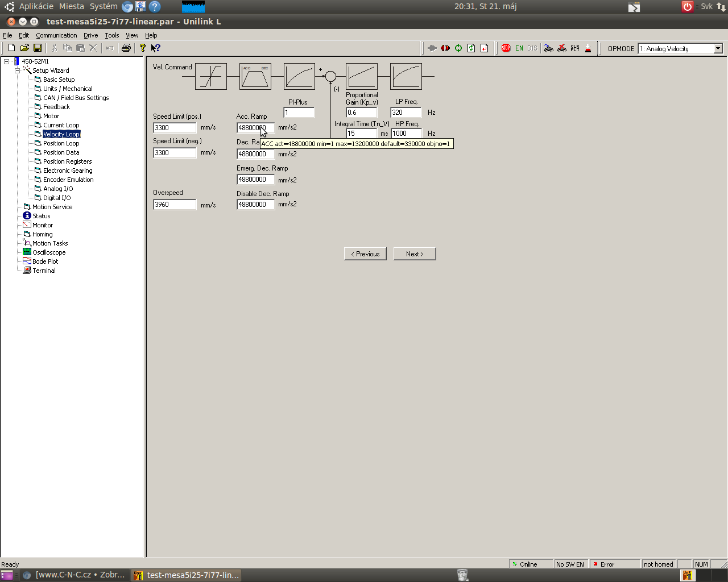Open file using the folder icon
This screenshot has height=582, width=728.
[x=24, y=48]
